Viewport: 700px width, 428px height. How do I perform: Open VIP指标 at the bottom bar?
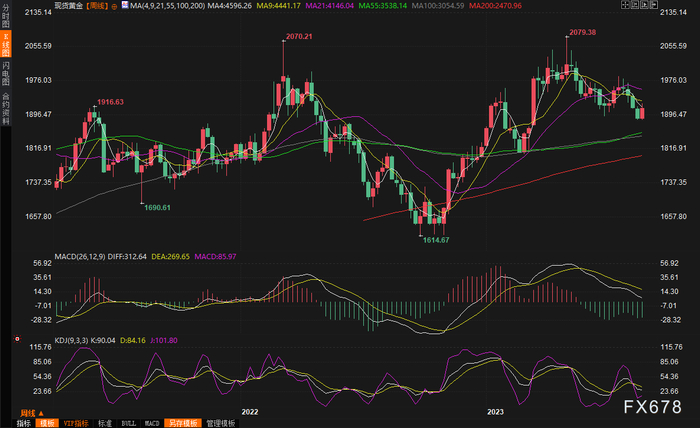pos(76,423)
